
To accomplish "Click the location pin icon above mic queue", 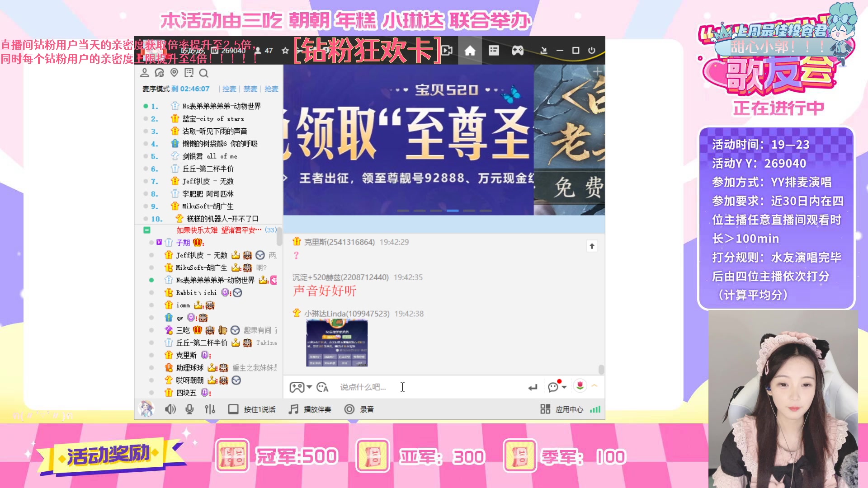I will 174,73.
